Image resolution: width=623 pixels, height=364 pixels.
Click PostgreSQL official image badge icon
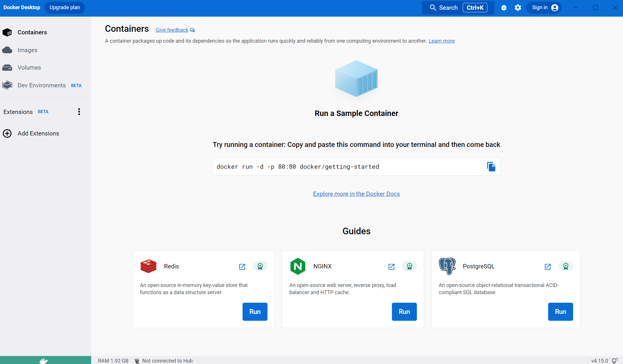[x=566, y=266]
